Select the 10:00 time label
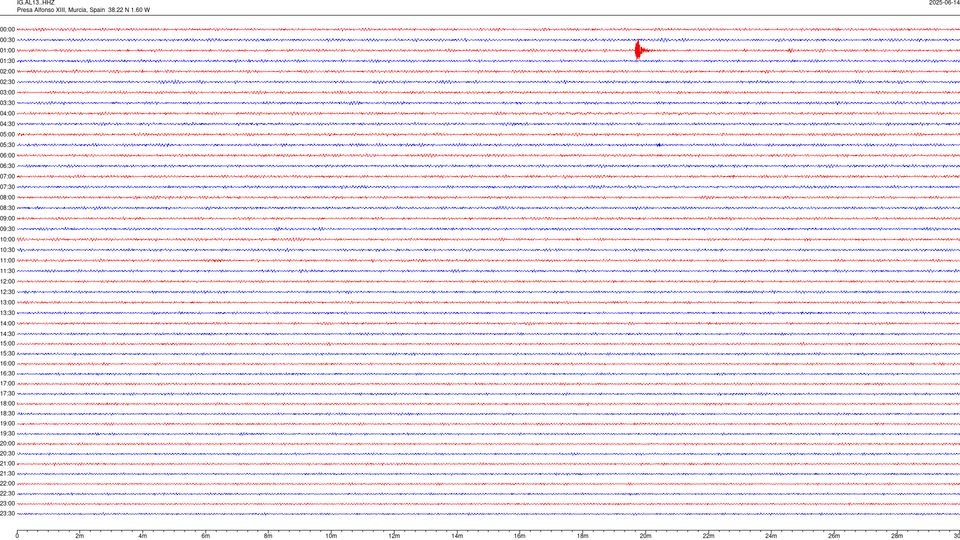 point(7,240)
